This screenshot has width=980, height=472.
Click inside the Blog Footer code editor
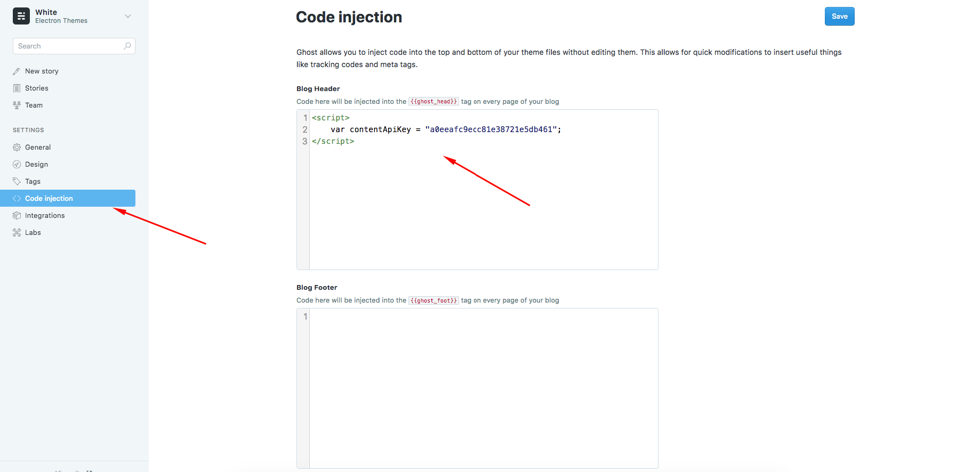point(483,388)
